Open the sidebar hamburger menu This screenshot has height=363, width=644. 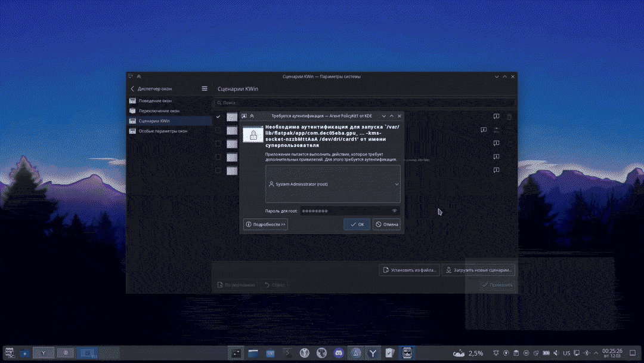point(205,88)
